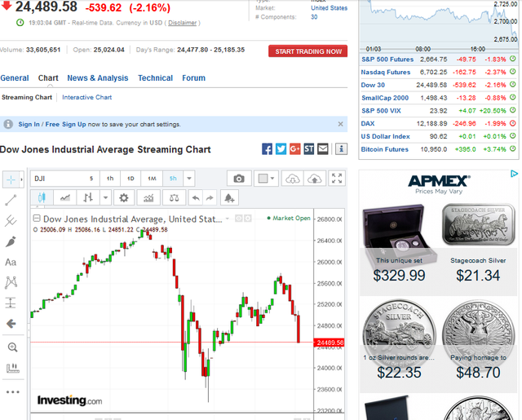
Task: Open chart properties gear settings
Action: [124, 197]
